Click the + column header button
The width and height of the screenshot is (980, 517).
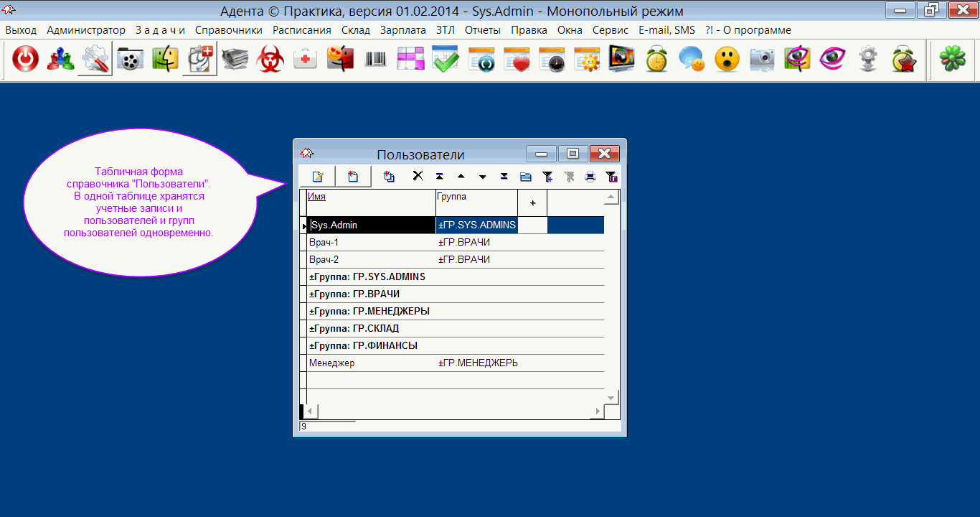click(x=532, y=203)
